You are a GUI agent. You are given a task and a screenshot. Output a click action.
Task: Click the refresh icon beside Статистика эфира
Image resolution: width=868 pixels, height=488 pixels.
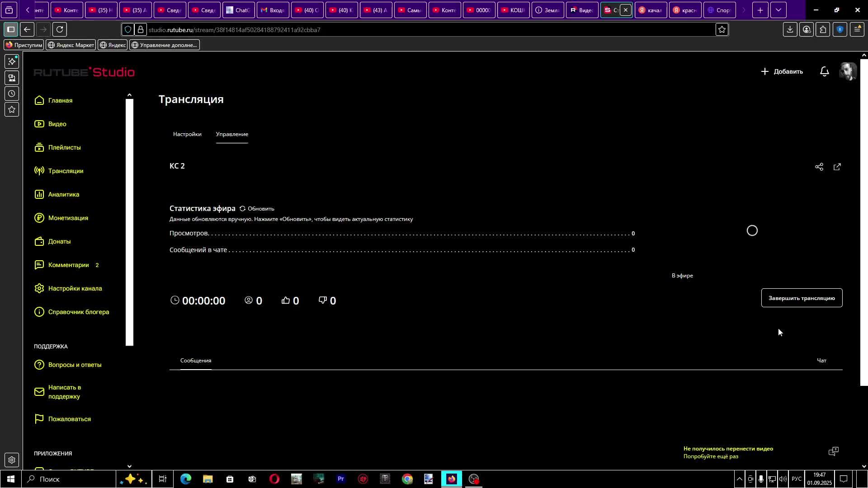click(243, 209)
